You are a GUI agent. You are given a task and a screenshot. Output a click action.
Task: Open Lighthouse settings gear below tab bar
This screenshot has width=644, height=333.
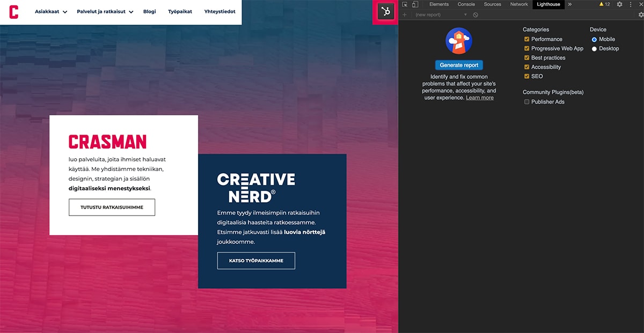[x=641, y=14]
